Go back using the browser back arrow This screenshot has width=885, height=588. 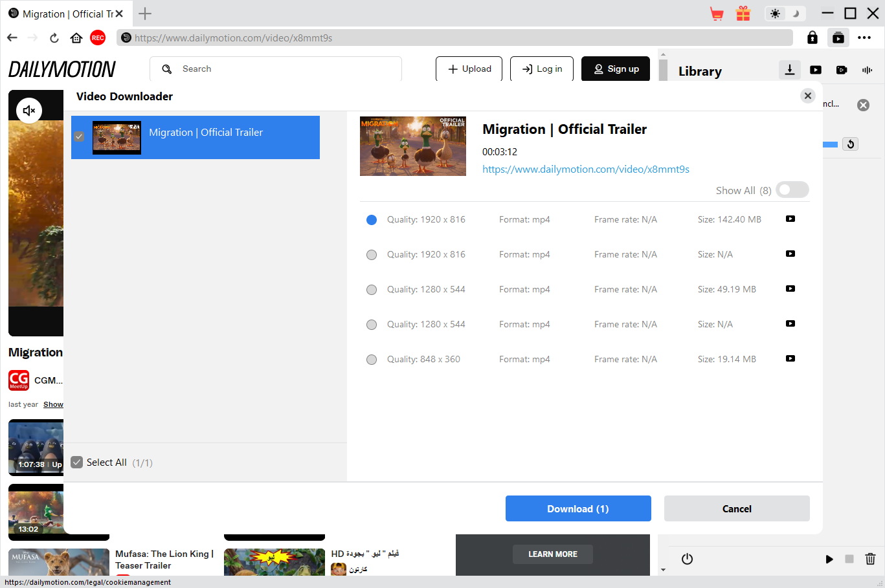[12, 38]
